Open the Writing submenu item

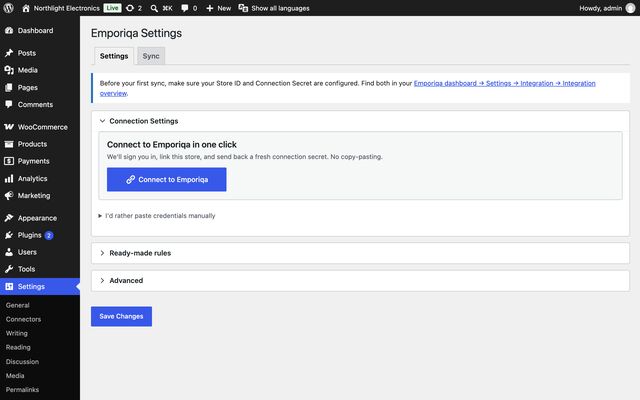coord(17,333)
